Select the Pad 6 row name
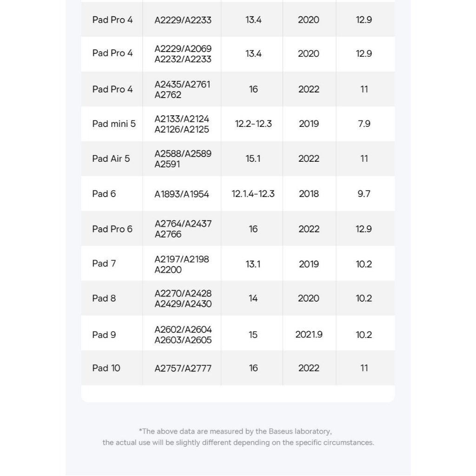This screenshot has height=476, width=476. coord(104,194)
